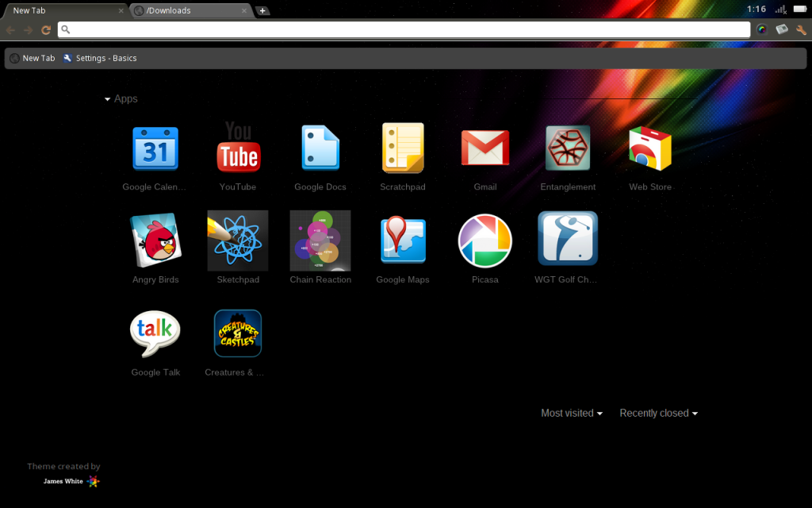Click the browser Back arrow
Screen dimensions: 812x508
coord(10,30)
